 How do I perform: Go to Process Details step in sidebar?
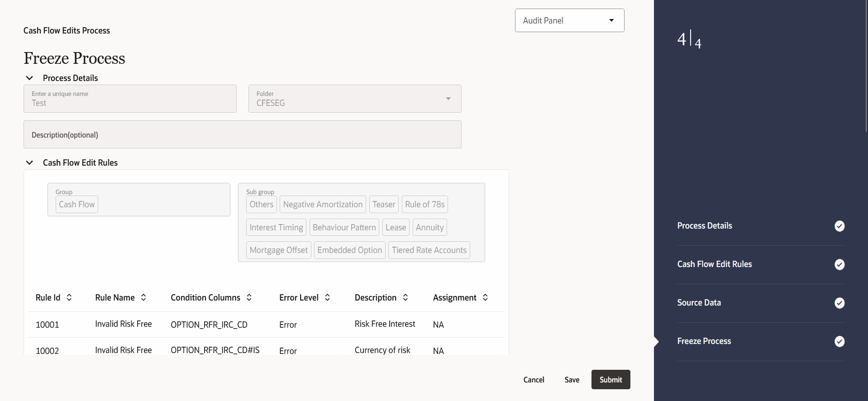pos(705,226)
